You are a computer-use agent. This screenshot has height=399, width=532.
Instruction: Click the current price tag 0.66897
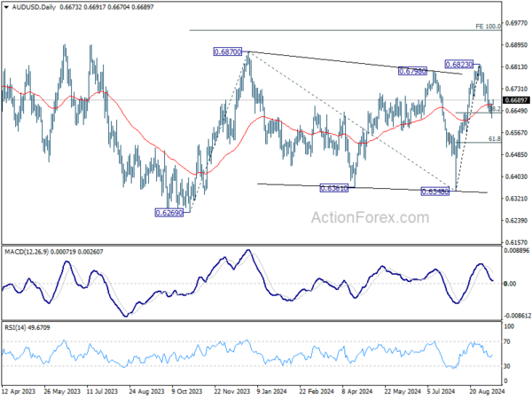pos(516,100)
